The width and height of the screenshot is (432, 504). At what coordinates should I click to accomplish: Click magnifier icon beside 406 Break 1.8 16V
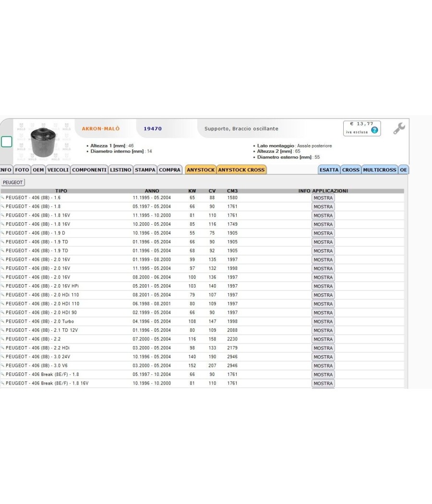coord(2,383)
